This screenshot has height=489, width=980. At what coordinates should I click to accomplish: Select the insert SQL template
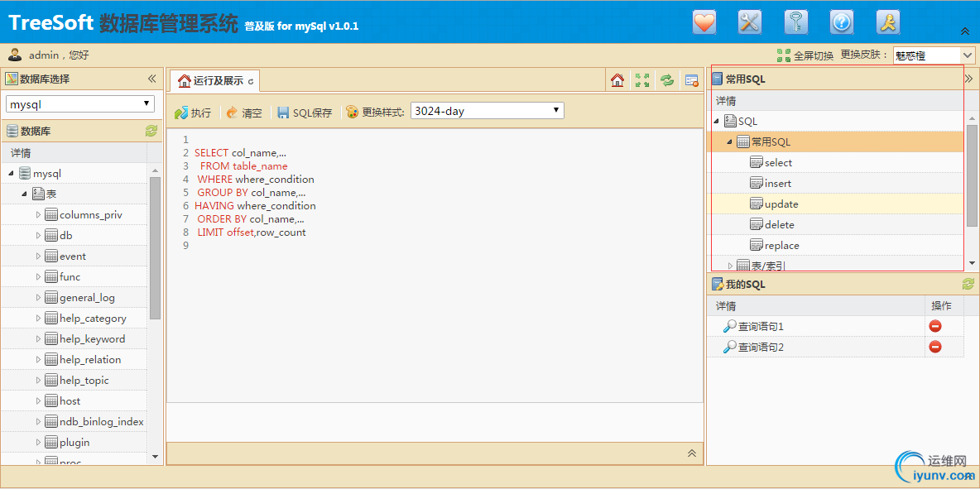[x=778, y=183]
